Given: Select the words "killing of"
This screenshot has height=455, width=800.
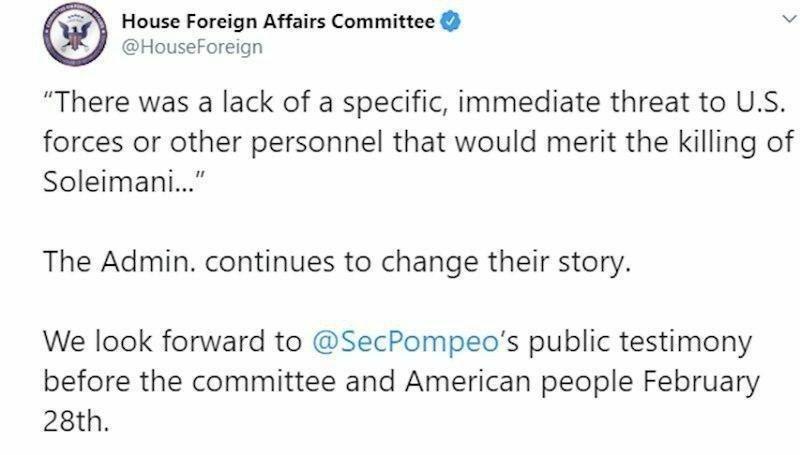Looking at the screenshot, I should pyautogui.click(x=736, y=142).
